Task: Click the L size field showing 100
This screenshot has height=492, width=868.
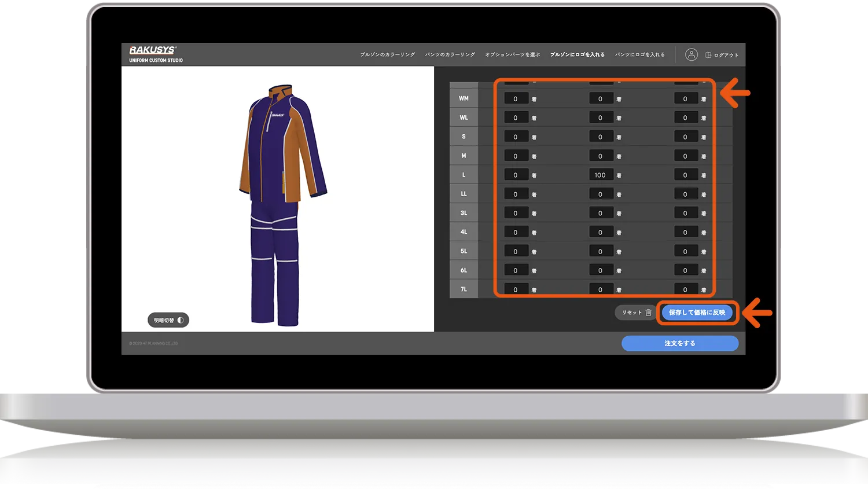Action: click(x=600, y=175)
